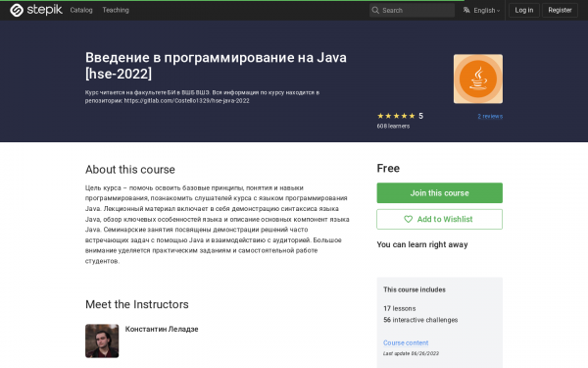Viewport: 588px width, 368px height.
Task: Click the five-star rating icons
Action: click(x=396, y=116)
